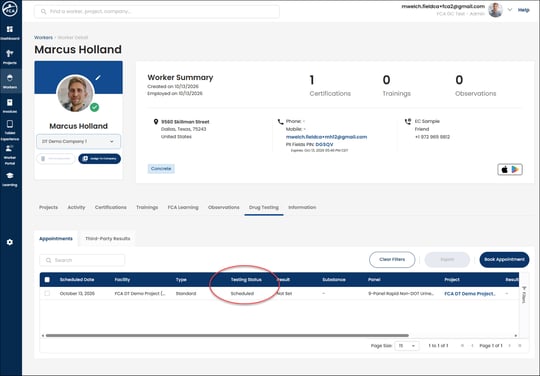Click the horizontal scrollbar under the table
The height and width of the screenshot is (376, 540).
(227, 335)
